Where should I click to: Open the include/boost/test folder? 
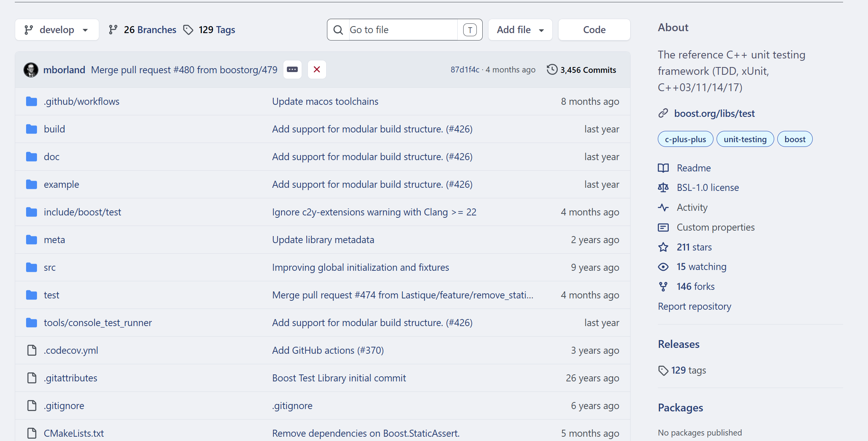pyautogui.click(x=83, y=212)
